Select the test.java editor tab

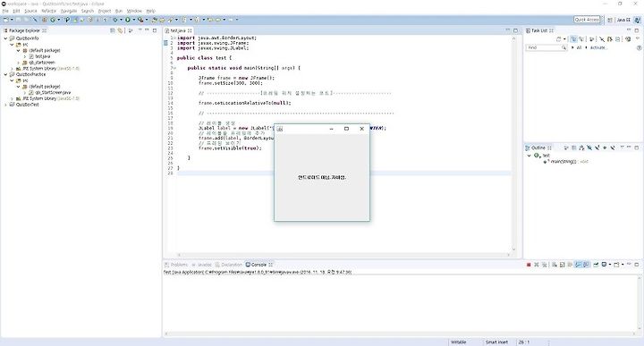178,30
